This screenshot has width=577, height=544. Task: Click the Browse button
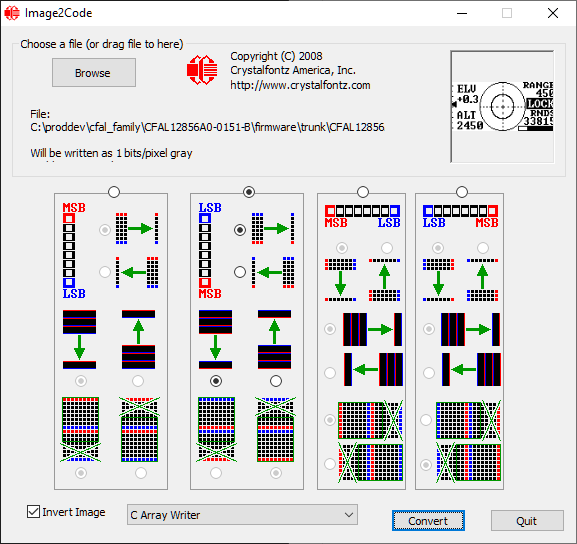point(94,73)
